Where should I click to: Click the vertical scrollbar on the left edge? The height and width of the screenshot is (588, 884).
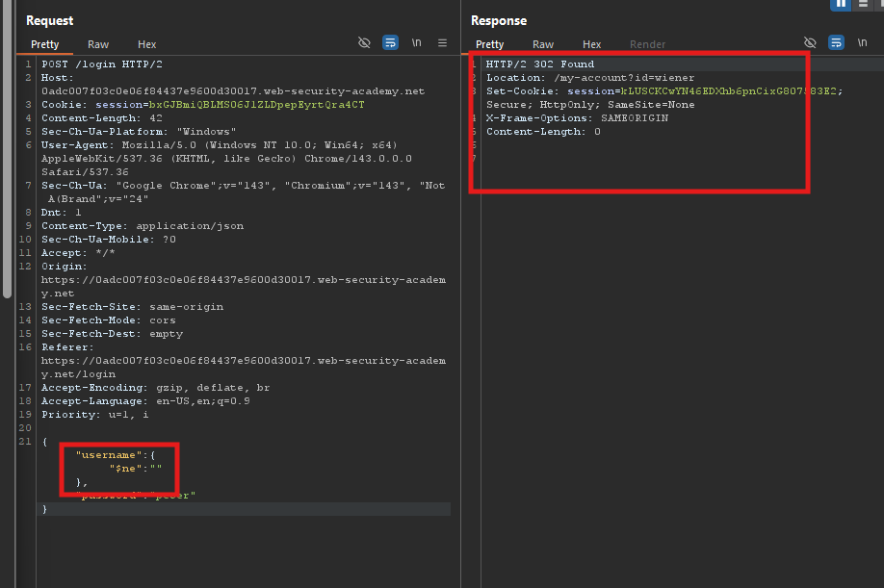click(x=7, y=149)
